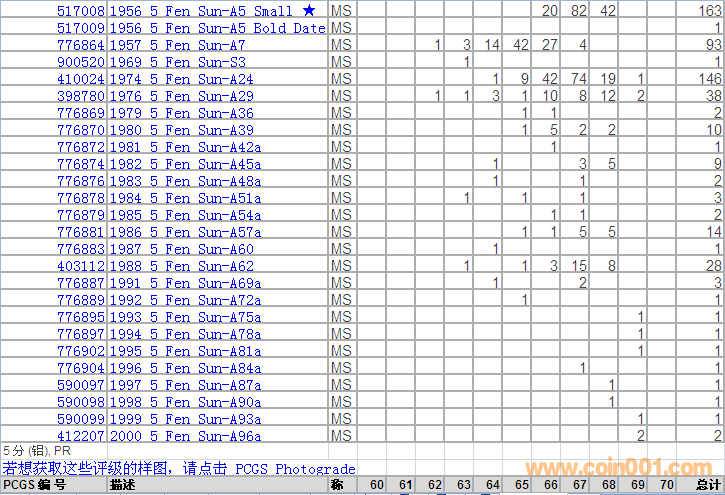
Task: Open 1957 5 Fen Sun-A7 entry
Action: coord(178,45)
